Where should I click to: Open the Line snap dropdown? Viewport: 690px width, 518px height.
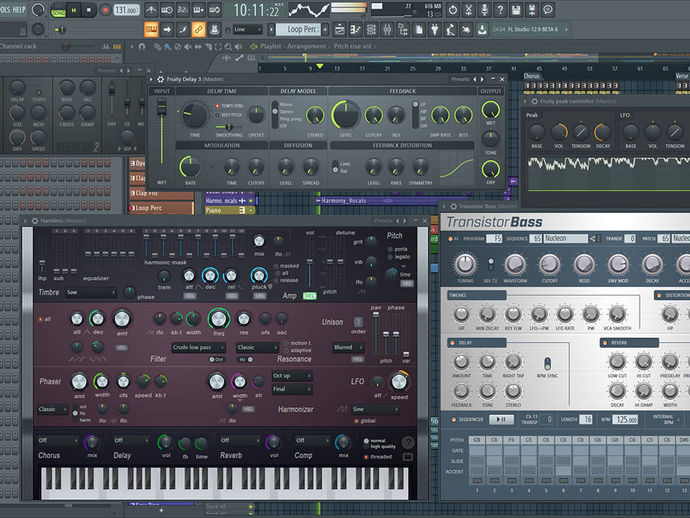tap(248, 30)
